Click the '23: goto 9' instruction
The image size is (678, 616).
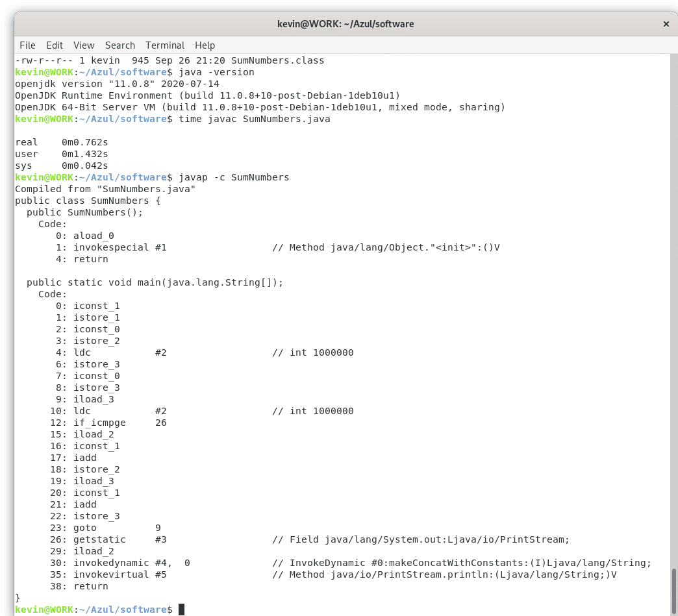(x=105, y=527)
